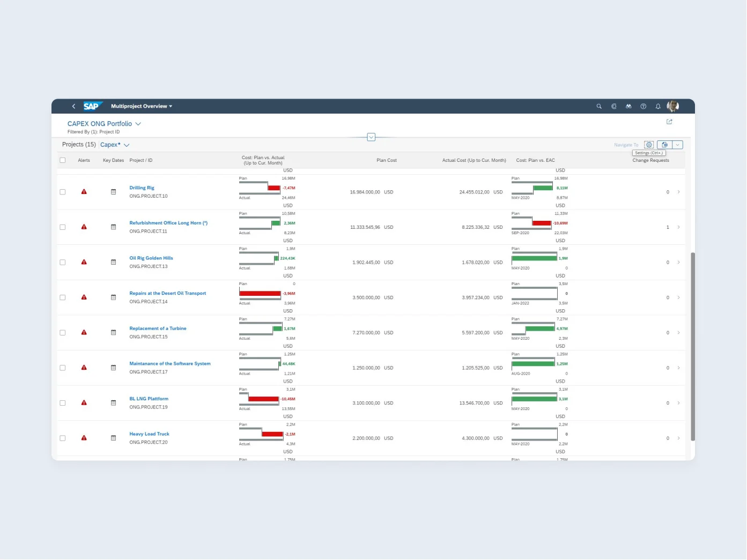The height and width of the screenshot is (560, 747).
Task: Expand the collapsed header with center chevron
Action: pyautogui.click(x=371, y=137)
